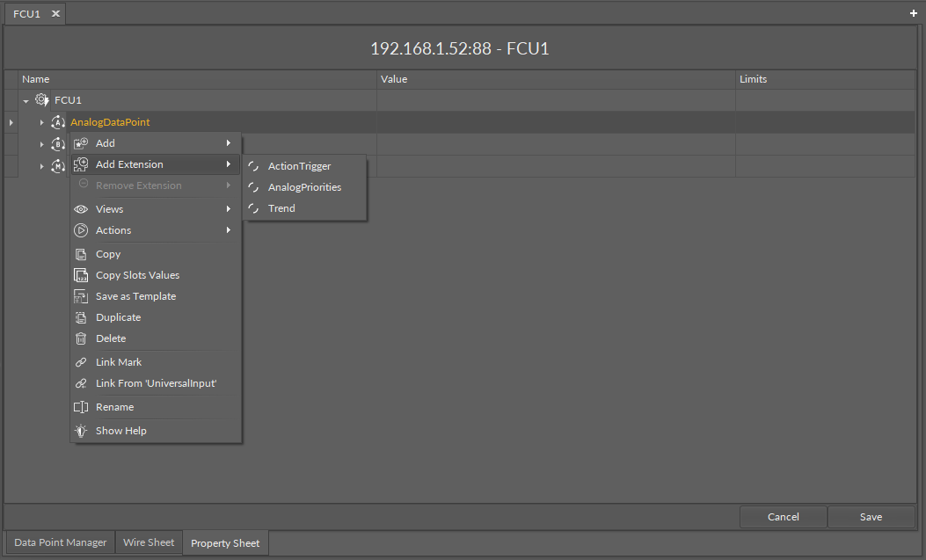Click the Actions play-circle toggle
The width and height of the screenshot is (926, 560).
click(x=81, y=230)
